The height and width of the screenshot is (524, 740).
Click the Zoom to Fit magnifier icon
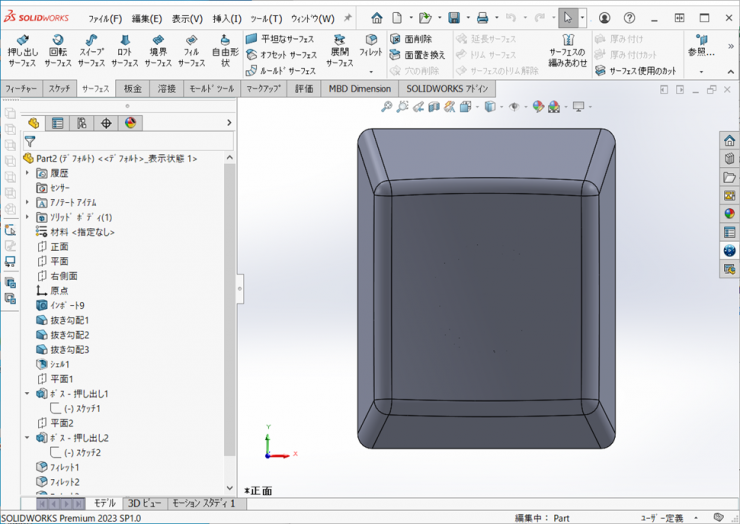[387, 107]
